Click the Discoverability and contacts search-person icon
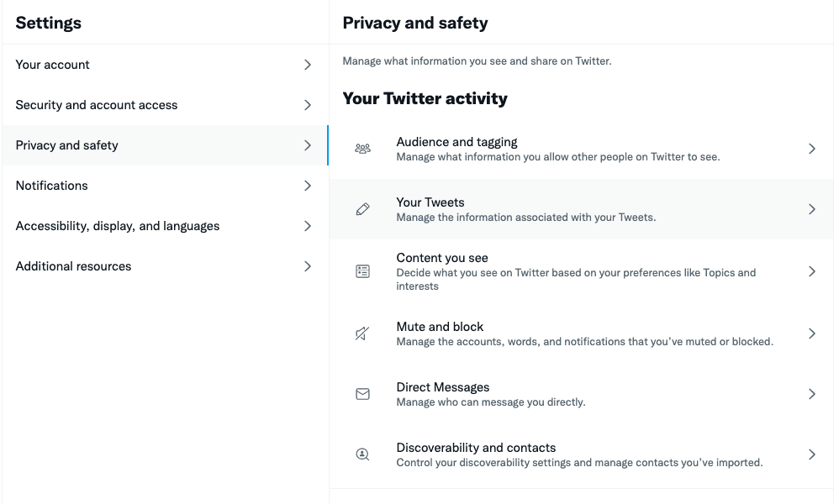The image size is (839, 504). coord(362,454)
